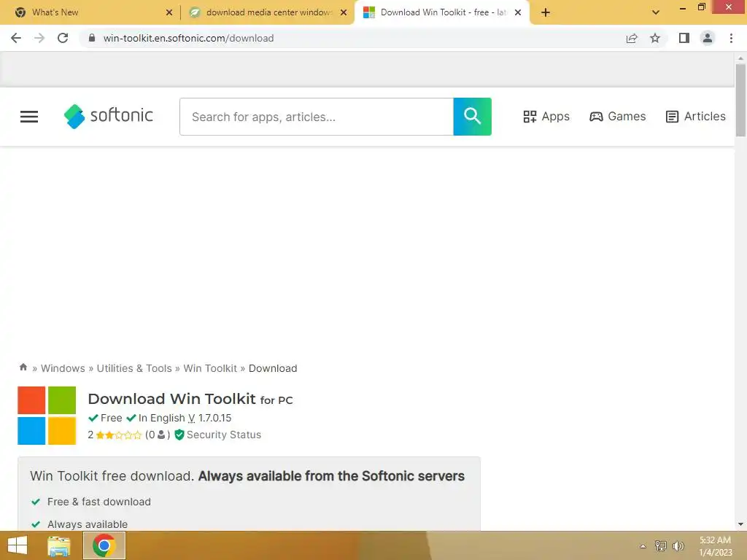Click the green search magnifier button
The height and width of the screenshot is (560, 747).
pyautogui.click(x=472, y=117)
